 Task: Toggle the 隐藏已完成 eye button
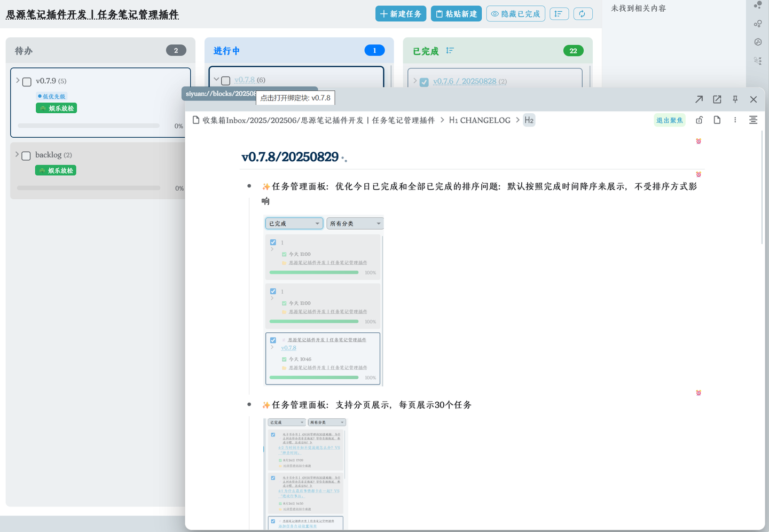click(516, 14)
